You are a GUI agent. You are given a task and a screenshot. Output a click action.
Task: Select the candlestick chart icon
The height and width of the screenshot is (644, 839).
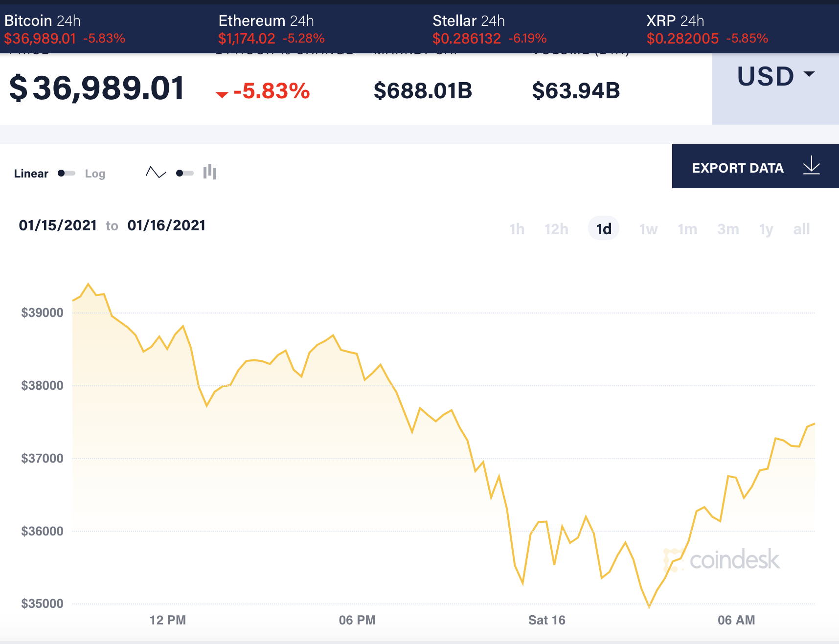pos(209,172)
